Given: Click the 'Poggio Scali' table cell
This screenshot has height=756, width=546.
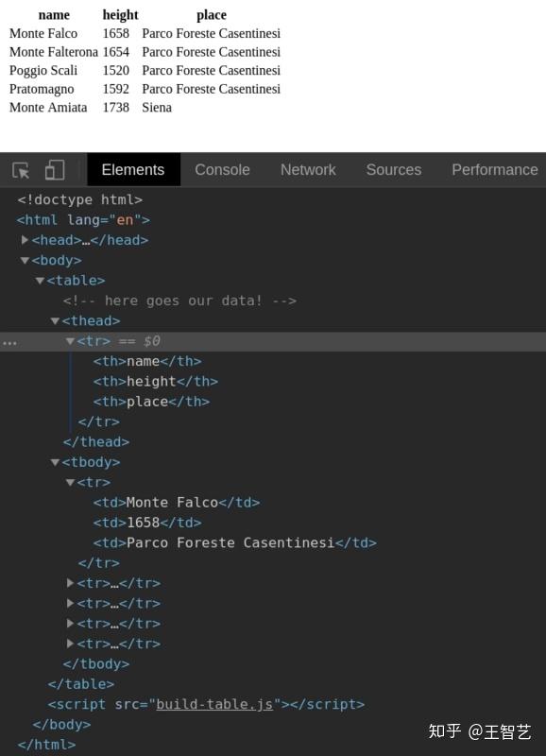Looking at the screenshot, I should point(43,70).
